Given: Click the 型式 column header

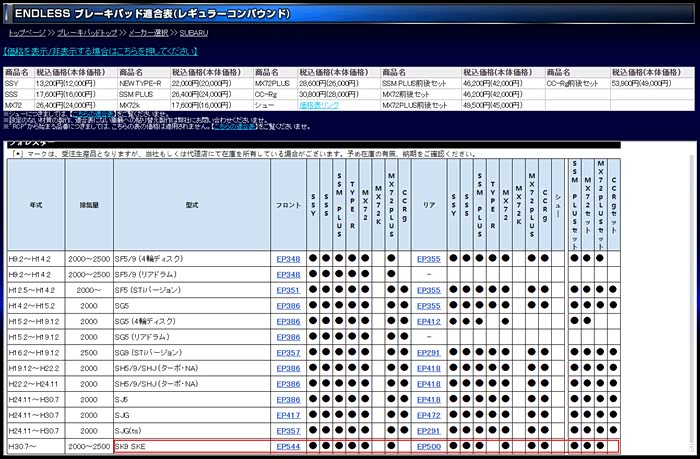Looking at the screenshot, I should click(190, 203).
